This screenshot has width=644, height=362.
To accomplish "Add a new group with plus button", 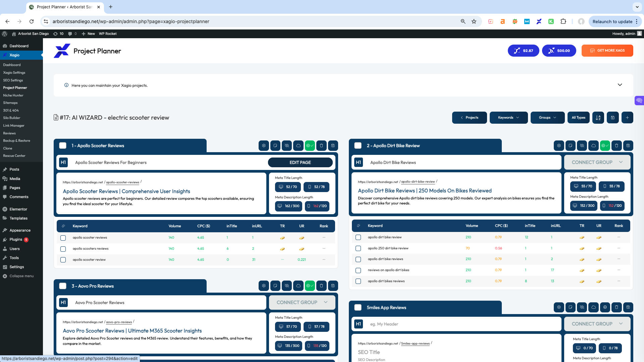I will coord(627,118).
